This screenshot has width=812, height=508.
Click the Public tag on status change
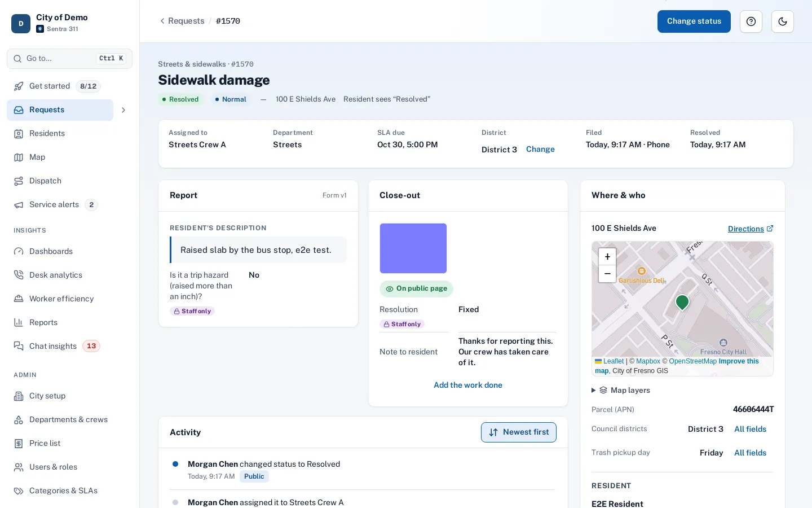click(254, 477)
